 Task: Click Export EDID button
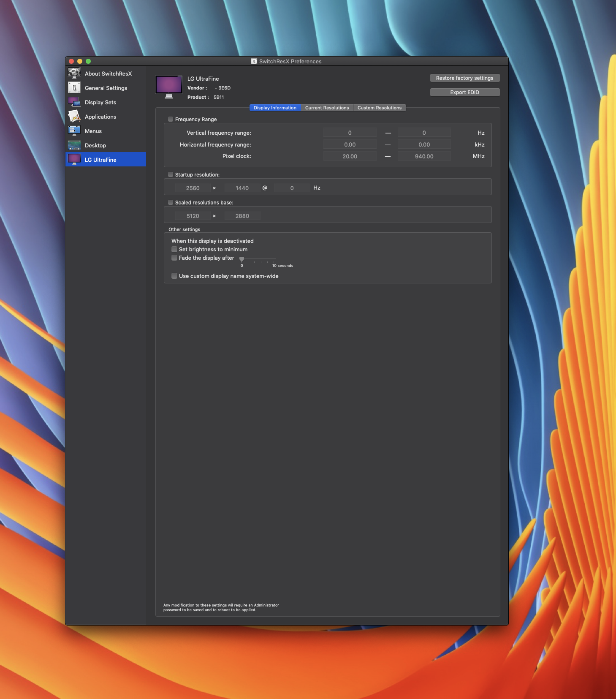pyautogui.click(x=464, y=92)
